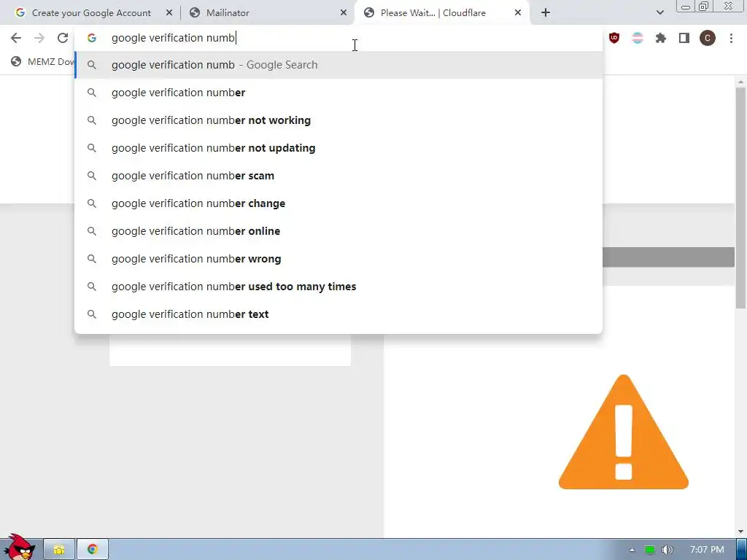Image resolution: width=747 pixels, height=560 pixels.
Task: Select the plain 'google verification number' suggestion
Action: coord(338,93)
